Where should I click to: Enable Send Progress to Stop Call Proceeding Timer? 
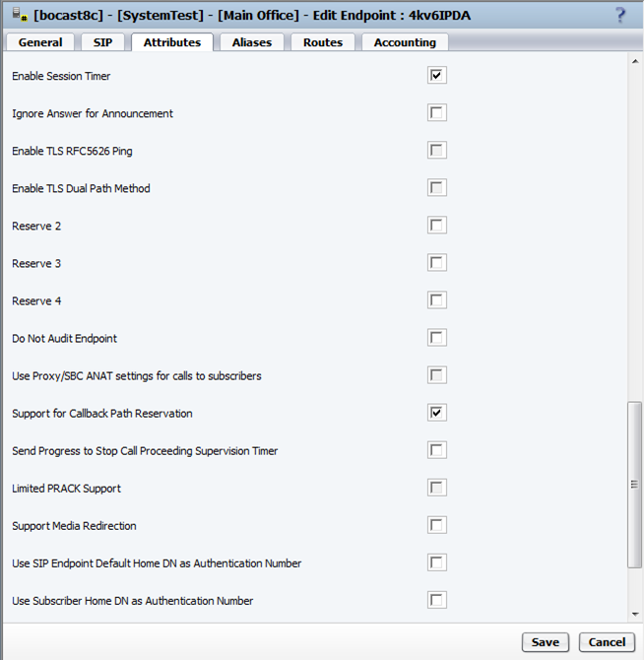[x=436, y=450]
